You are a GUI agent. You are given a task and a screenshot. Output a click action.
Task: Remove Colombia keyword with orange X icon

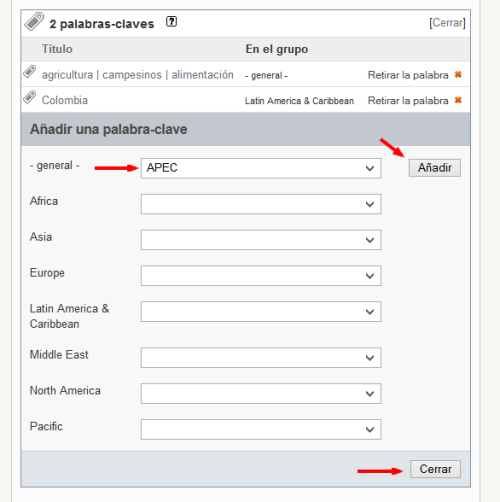tap(458, 100)
